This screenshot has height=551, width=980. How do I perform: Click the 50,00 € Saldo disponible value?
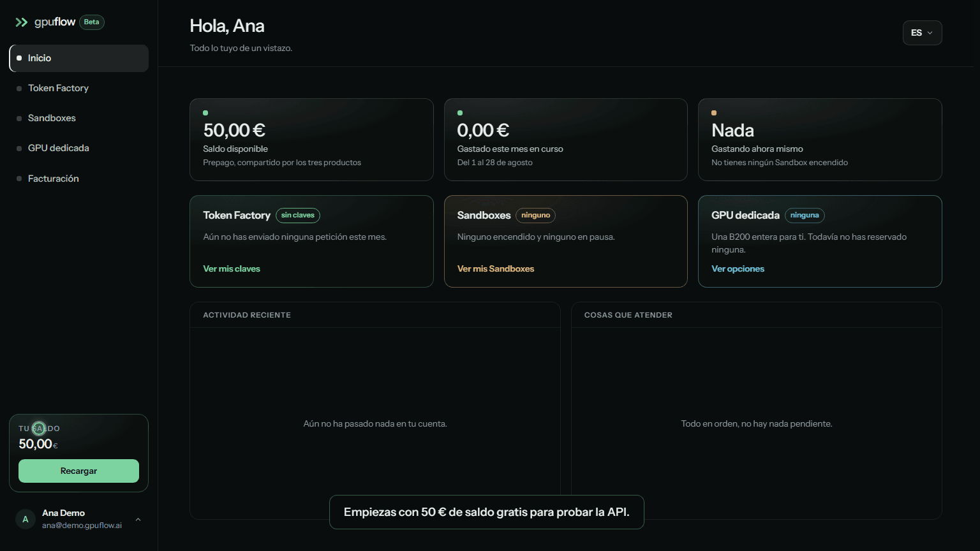(234, 130)
